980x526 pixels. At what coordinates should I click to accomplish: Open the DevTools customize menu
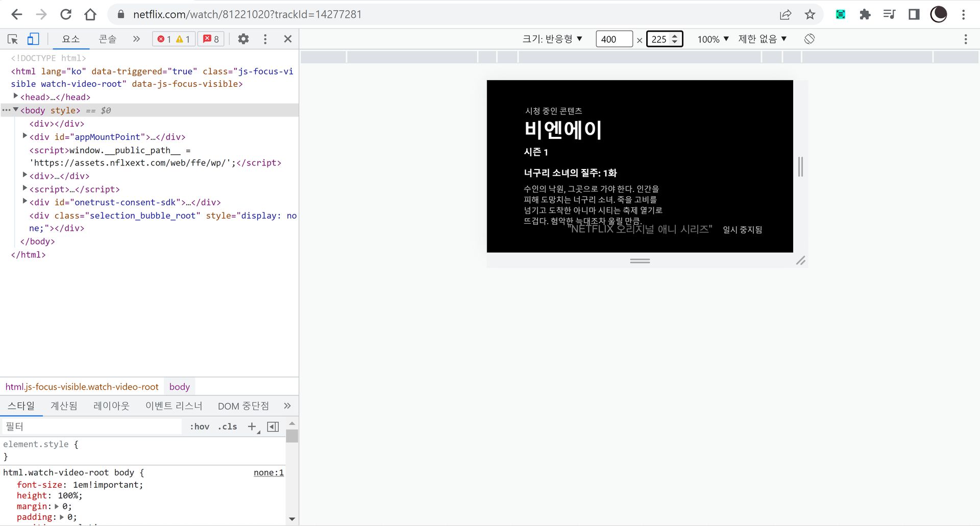coord(265,39)
